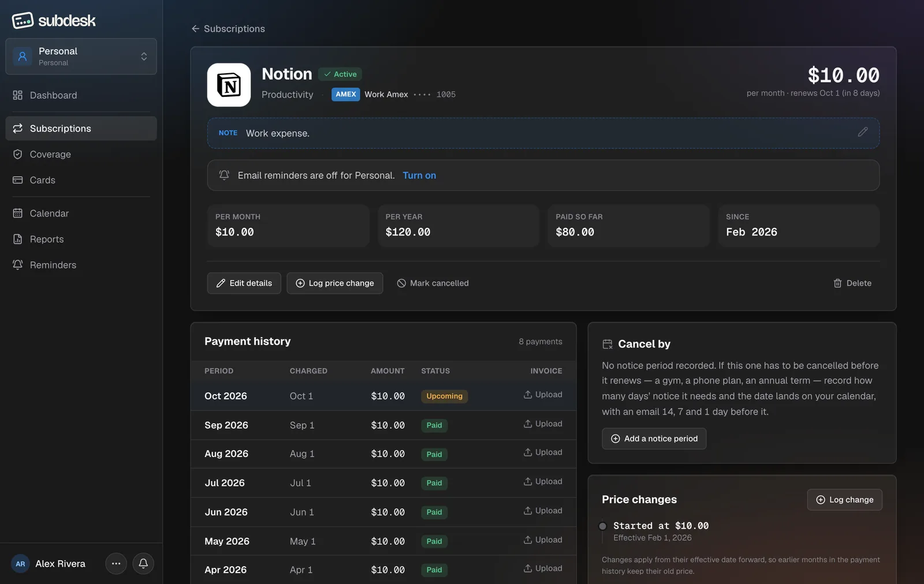Upload invoice for Aug 2026
The height and width of the screenshot is (584, 924).
(x=543, y=452)
